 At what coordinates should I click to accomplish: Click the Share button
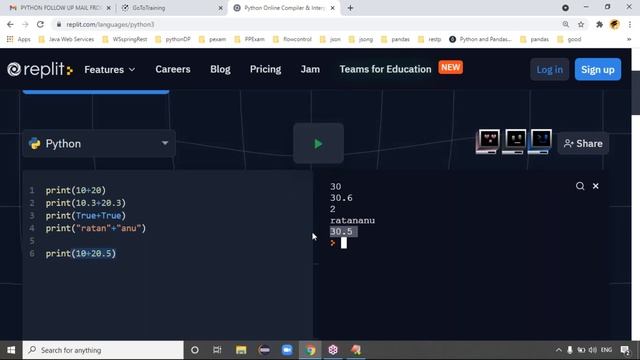tap(583, 144)
